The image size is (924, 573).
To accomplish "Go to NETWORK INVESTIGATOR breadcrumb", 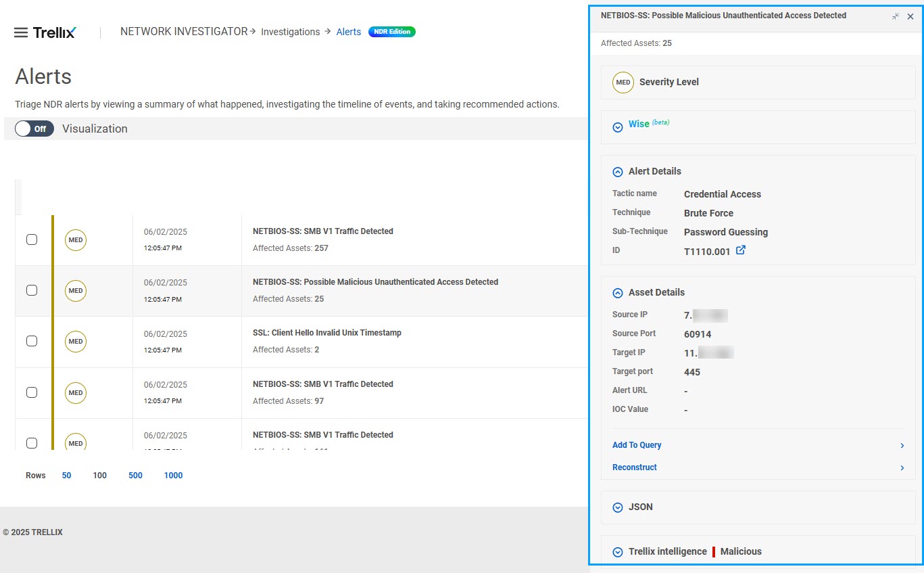I will pyautogui.click(x=184, y=31).
